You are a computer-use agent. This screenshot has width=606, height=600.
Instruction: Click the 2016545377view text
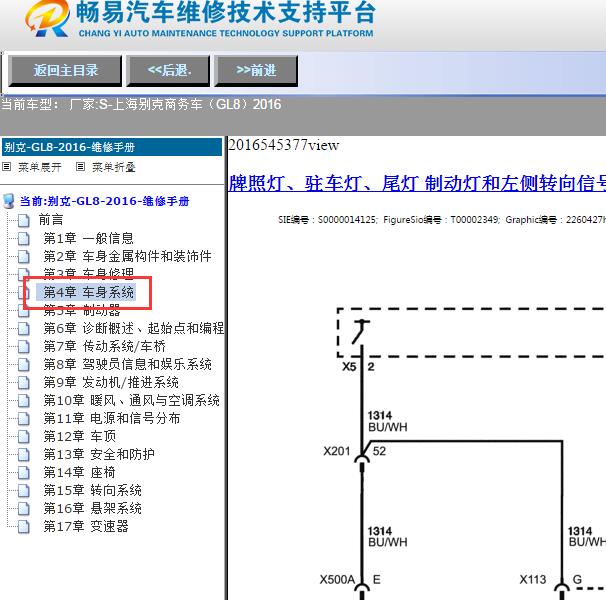[x=284, y=145]
